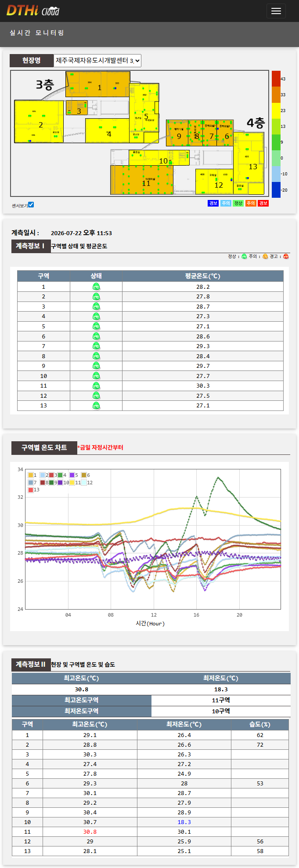Click the 상태 column header
The width and height of the screenshot is (299, 868).
(x=96, y=276)
